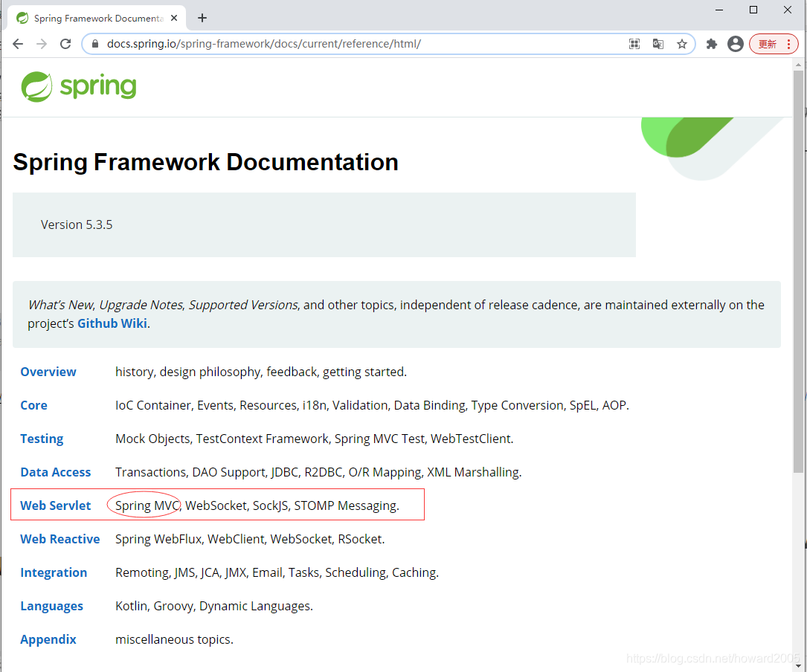Maximize the browser window
807x672 pixels.
click(753, 10)
